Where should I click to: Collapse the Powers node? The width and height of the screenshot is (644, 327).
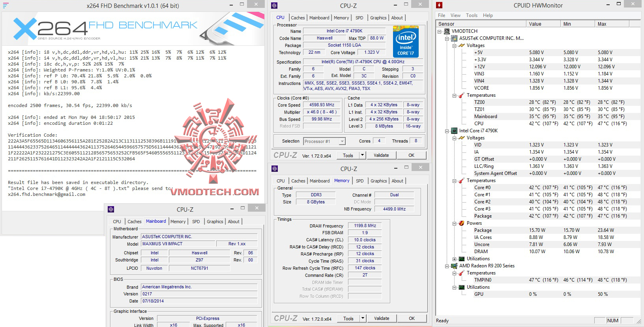[455, 223]
